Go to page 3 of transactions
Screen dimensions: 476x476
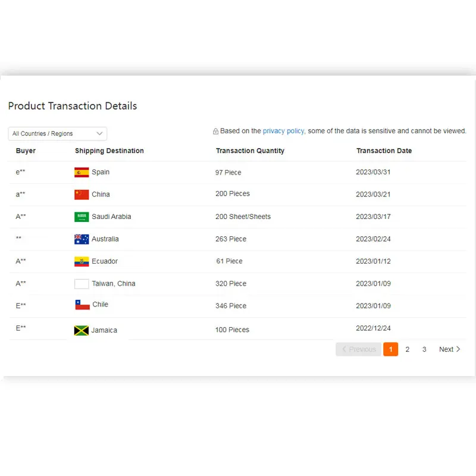[424, 349]
